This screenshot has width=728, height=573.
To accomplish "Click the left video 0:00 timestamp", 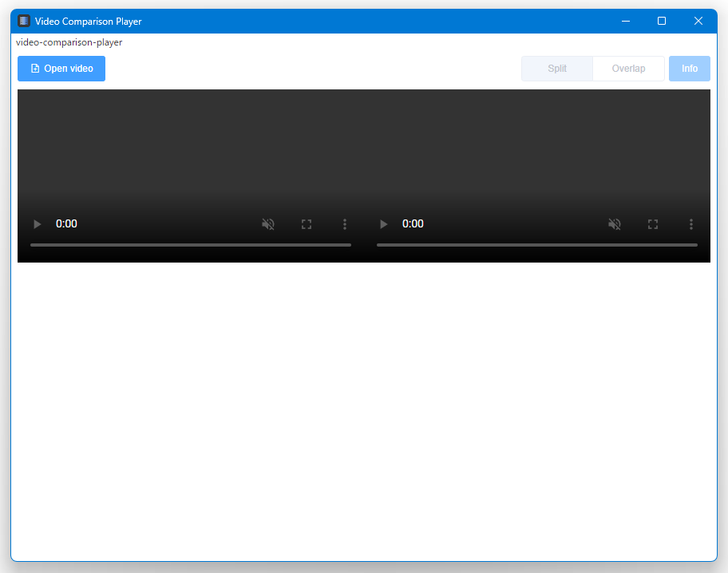I will point(66,223).
